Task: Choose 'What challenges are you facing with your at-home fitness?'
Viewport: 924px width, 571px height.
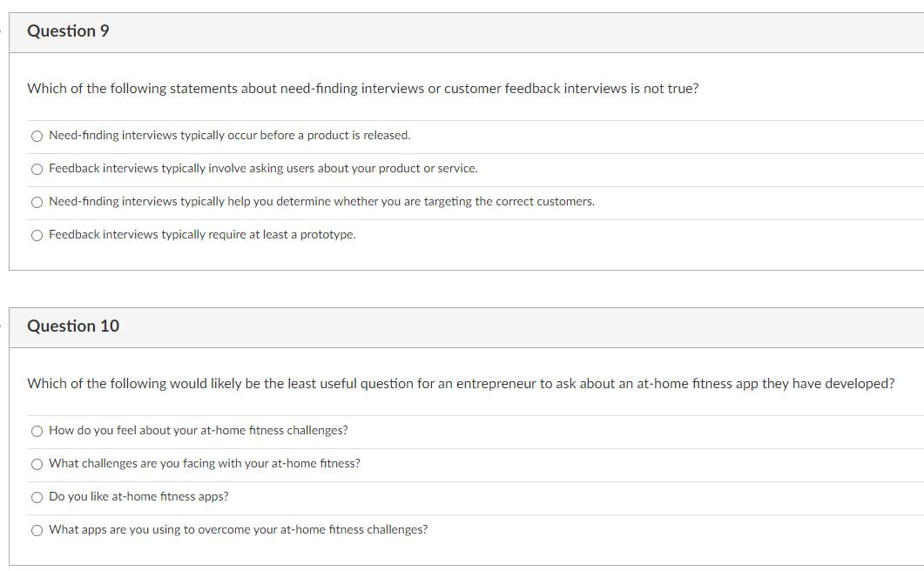Action: 37,464
